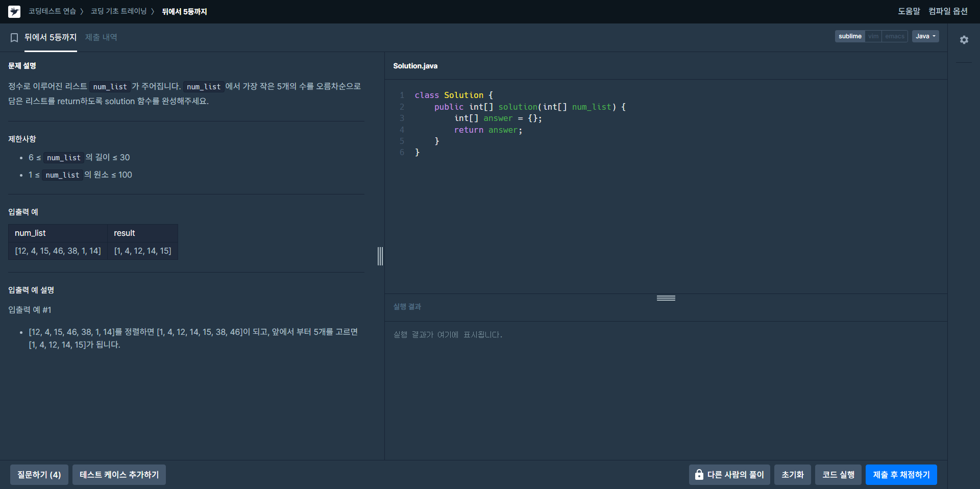The image size is (980, 489).
Task: Run code with 코드 실행 button
Action: click(838, 475)
